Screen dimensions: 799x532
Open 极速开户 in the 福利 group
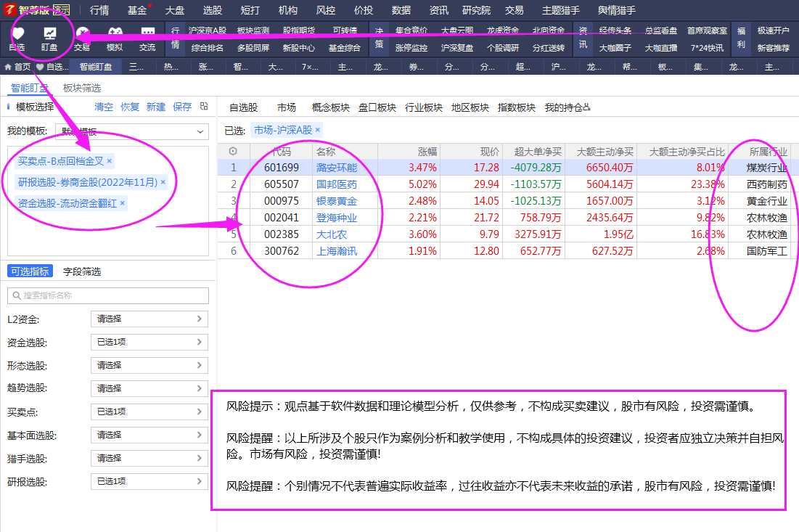[773, 30]
